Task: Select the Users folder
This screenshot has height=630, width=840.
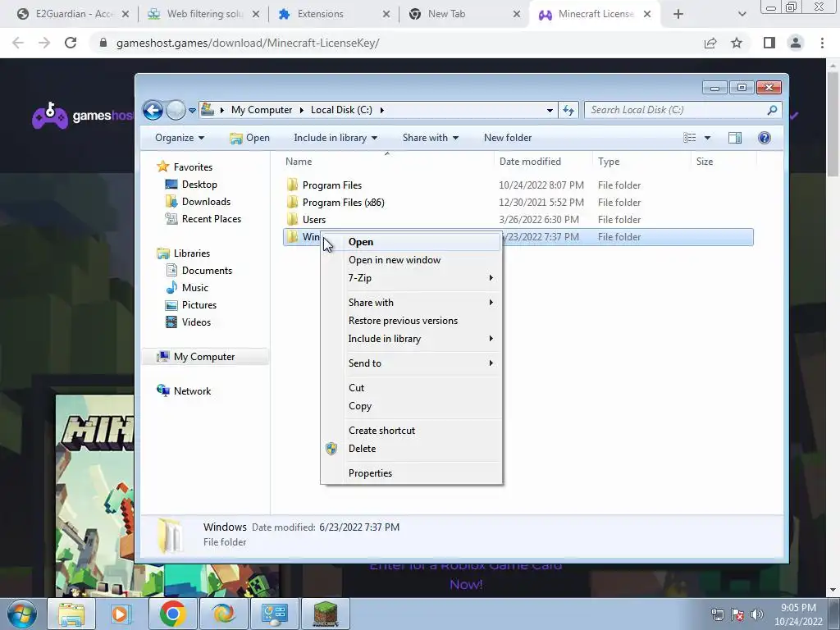Action: pyautogui.click(x=314, y=220)
